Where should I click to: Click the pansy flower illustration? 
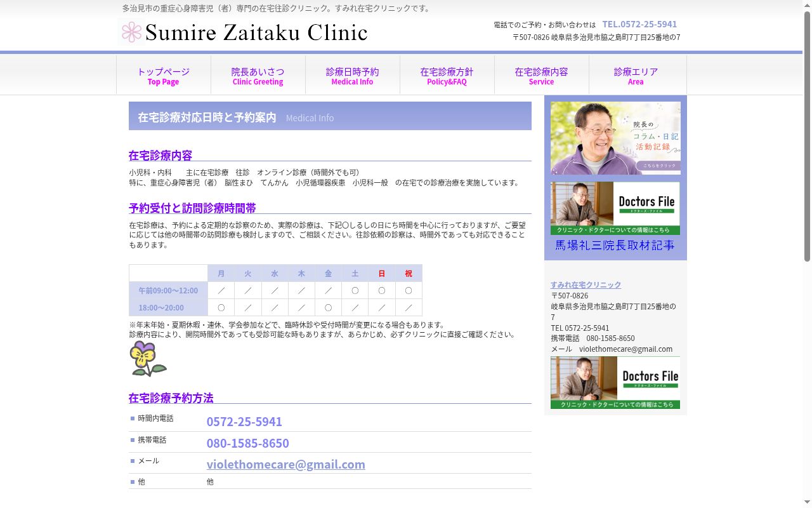[148, 359]
